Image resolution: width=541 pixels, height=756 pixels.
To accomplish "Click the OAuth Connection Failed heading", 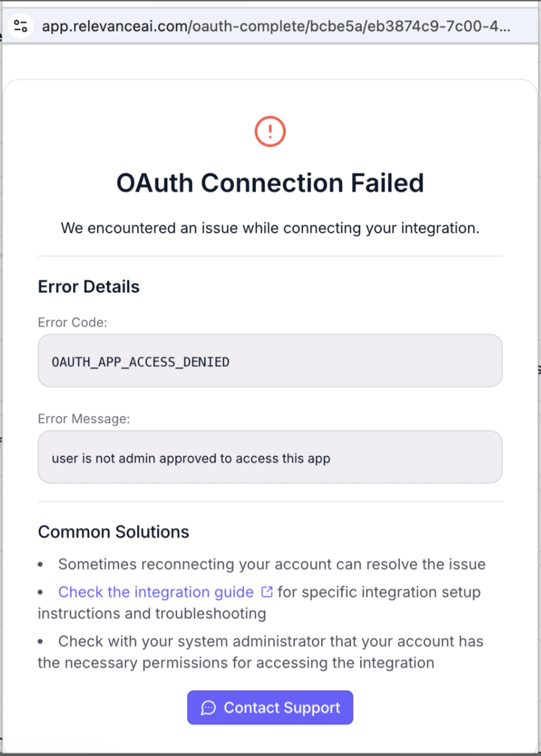I will tap(270, 182).
